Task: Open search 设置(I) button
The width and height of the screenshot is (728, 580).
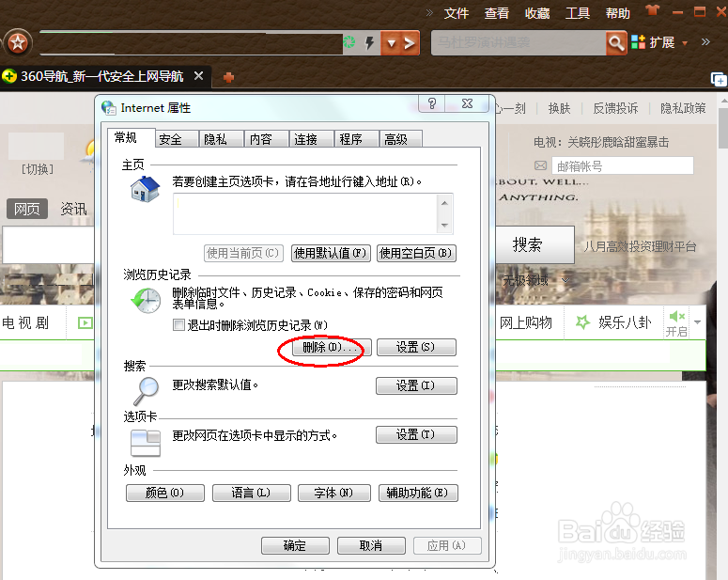Action: tap(416, 385)
